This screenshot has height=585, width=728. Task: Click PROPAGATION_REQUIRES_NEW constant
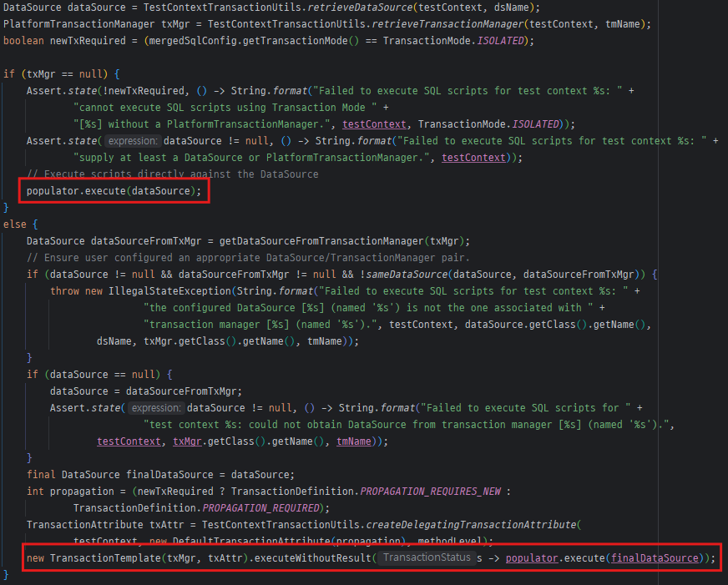[431, 492]
